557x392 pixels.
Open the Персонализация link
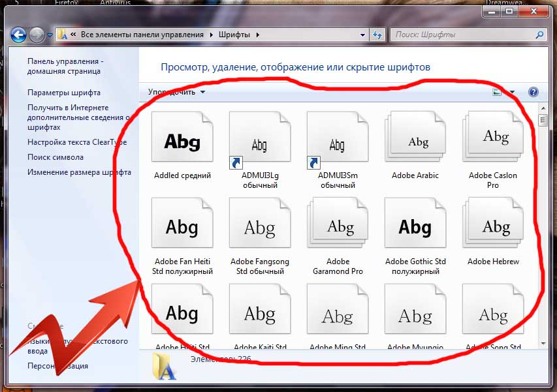[57, 366]
